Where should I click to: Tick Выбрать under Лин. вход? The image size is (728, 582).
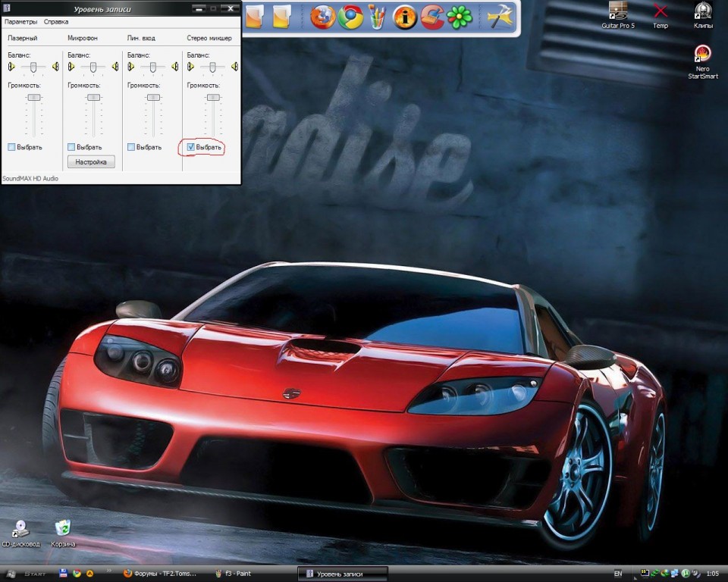[x=131, y=147]
